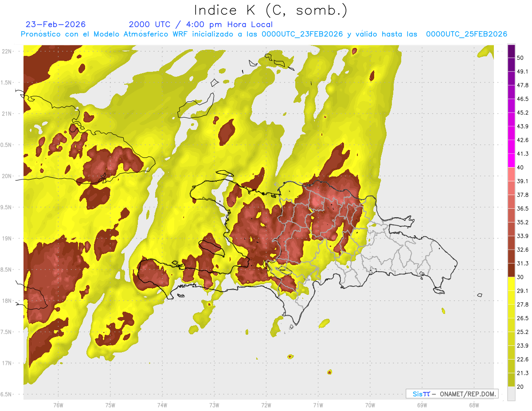532x411 pixels.
Task: Click the color bar value "33.9"
Action: click(523, 236)
